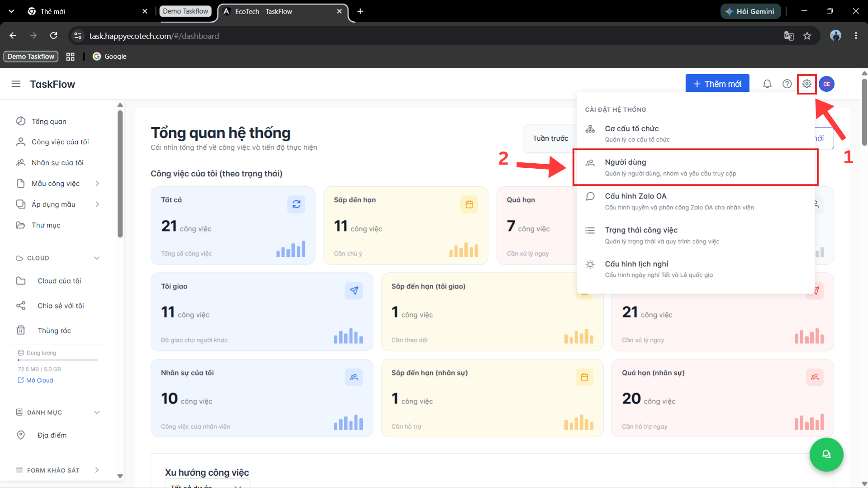Open Thư mục in sidebar
The width and height of the screenshot is (868, 488).
[45, 225]
